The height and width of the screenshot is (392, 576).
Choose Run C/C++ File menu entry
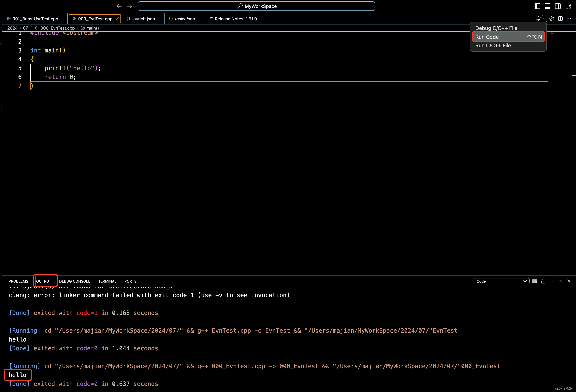[x=508, y=46]
